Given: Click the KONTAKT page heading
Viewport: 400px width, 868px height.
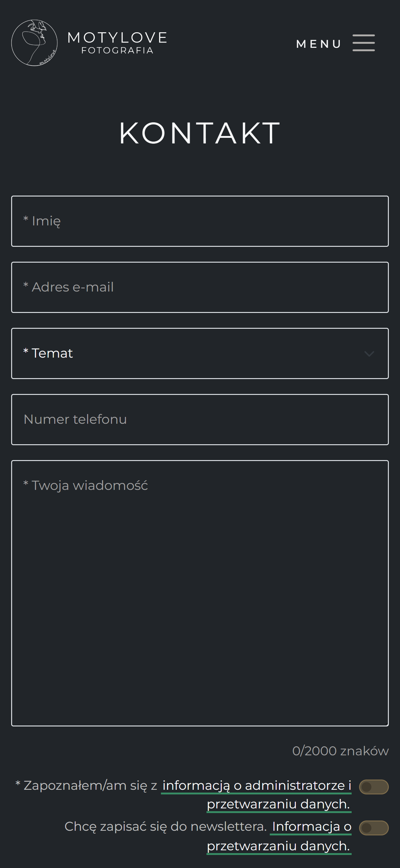Looking at the screenshot, I should click(200, 132).
